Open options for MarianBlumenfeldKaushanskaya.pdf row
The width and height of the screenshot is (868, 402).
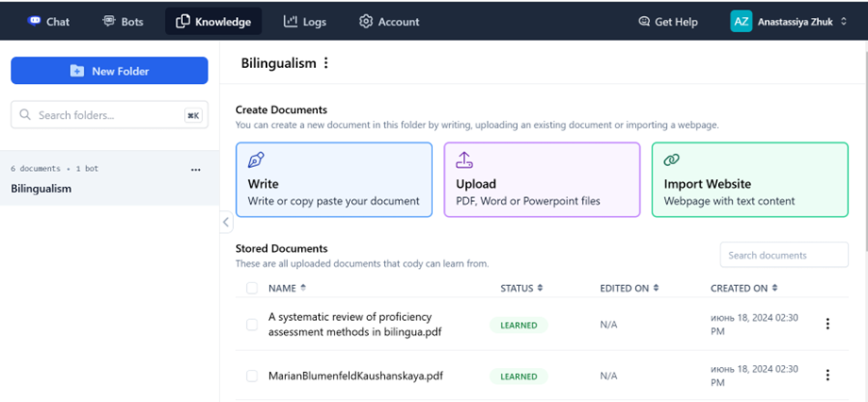pyautogui.click(x=827, y=376)
